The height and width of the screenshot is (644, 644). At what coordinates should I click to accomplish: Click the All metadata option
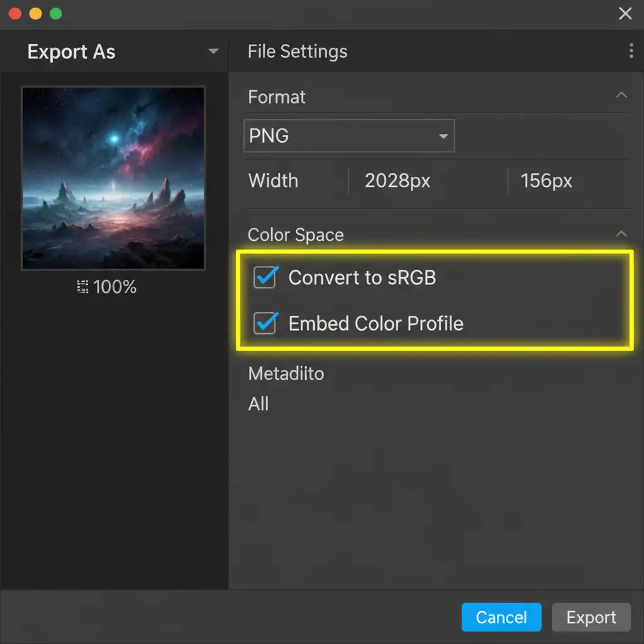click(x=258, y=404)
